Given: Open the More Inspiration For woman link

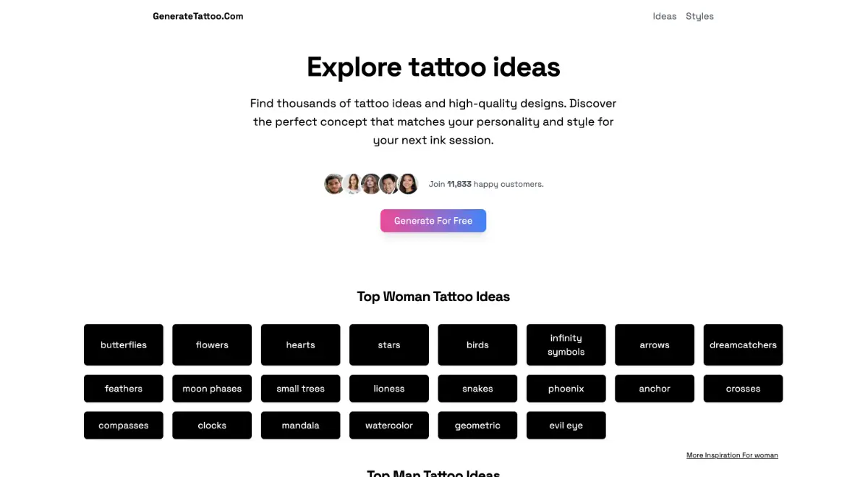Looking at the screenshot, I should pyautogui.click(x=732, y=455).
